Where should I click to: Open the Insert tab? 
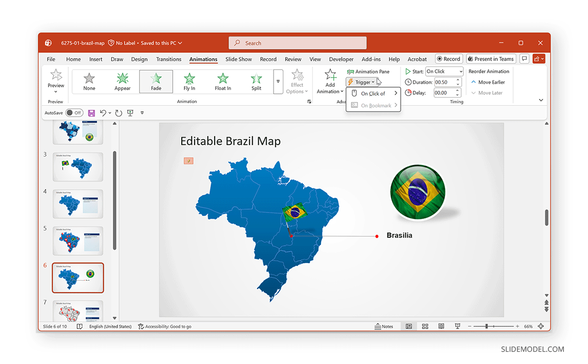pyautogui.click(x=96, y=59)
